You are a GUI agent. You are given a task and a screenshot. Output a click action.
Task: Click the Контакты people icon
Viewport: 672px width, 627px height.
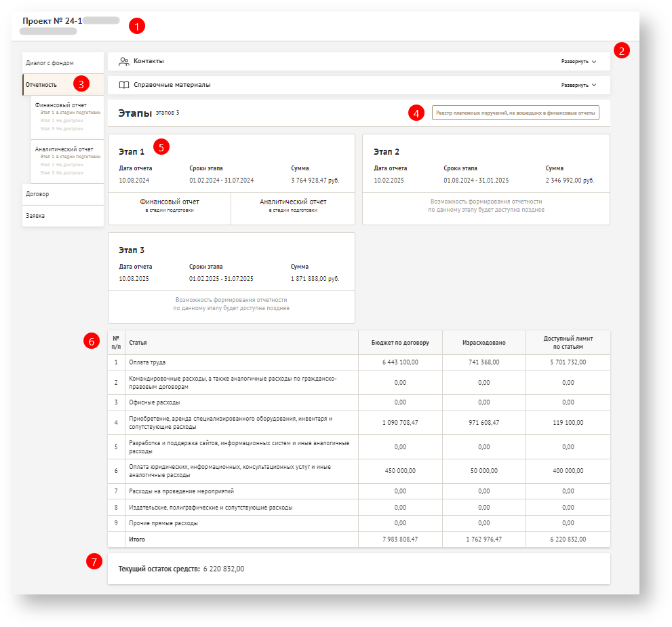(x=124, y=61)
